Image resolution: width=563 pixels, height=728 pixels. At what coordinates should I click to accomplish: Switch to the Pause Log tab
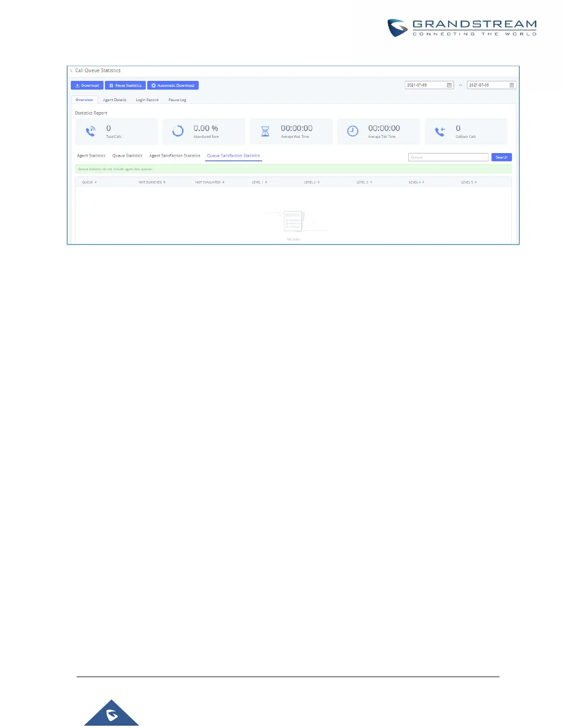click(177, 100)
